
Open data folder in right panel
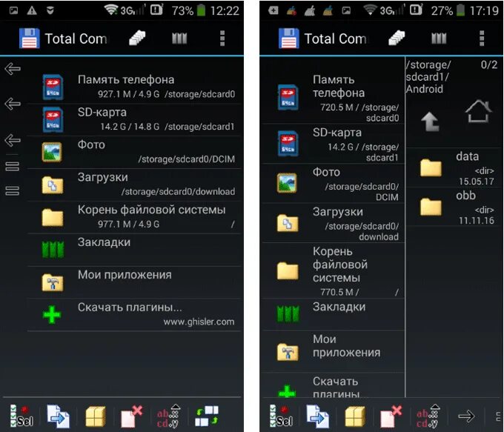click(454, 167)
